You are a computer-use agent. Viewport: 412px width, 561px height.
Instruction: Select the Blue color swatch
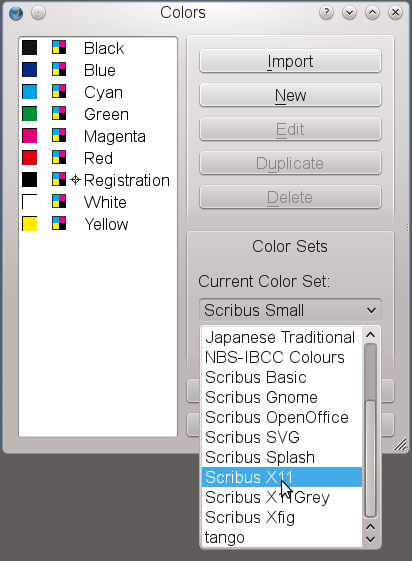[x=29, y=69]
